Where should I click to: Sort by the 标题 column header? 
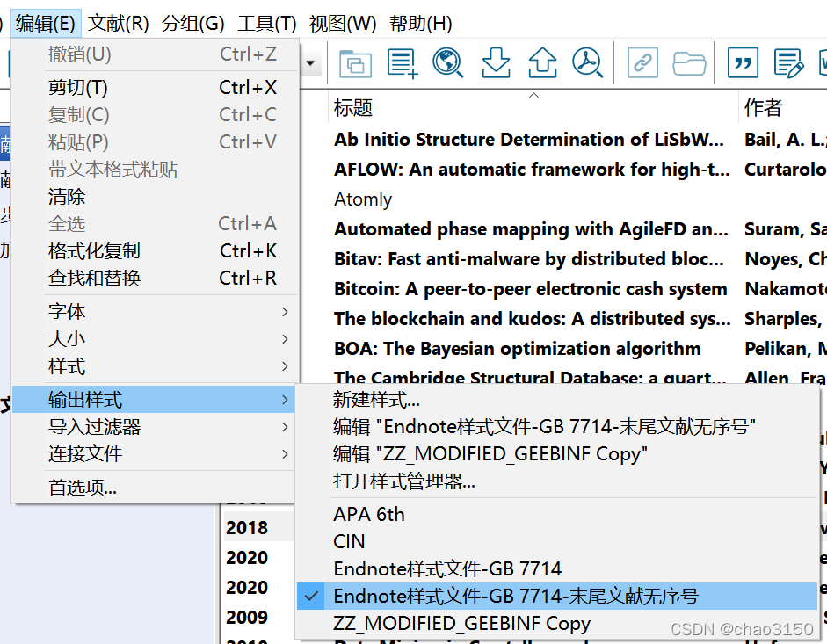(533, 107)
